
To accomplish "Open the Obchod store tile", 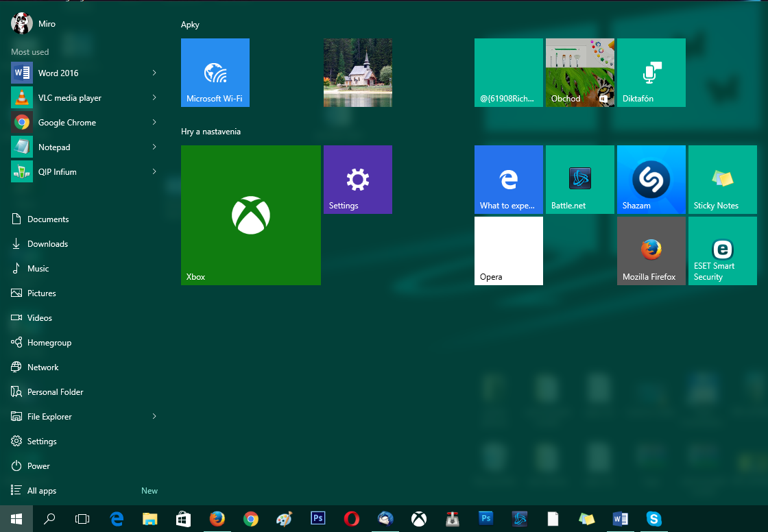I will pyautogui.click(x=580, y=73).
